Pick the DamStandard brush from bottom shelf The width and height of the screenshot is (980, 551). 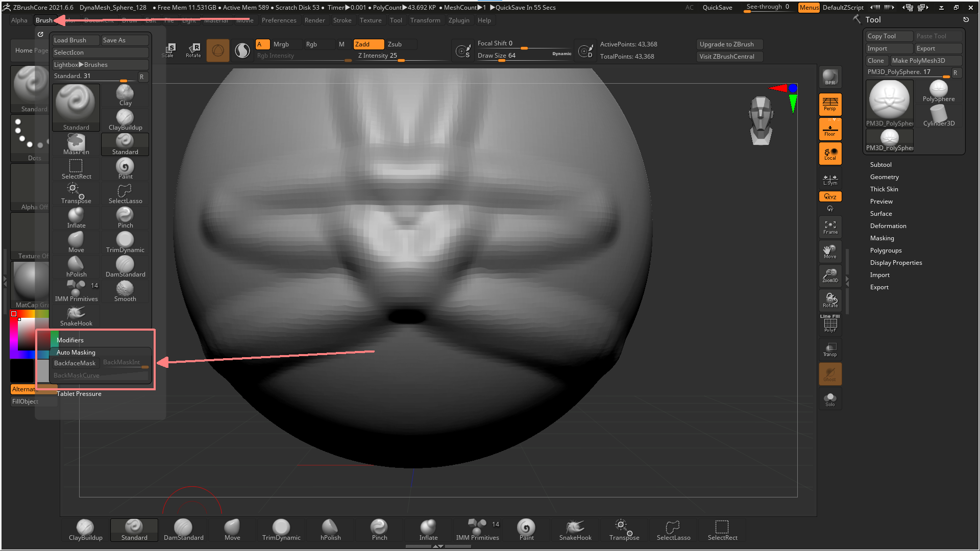click(x=183, y=530)
